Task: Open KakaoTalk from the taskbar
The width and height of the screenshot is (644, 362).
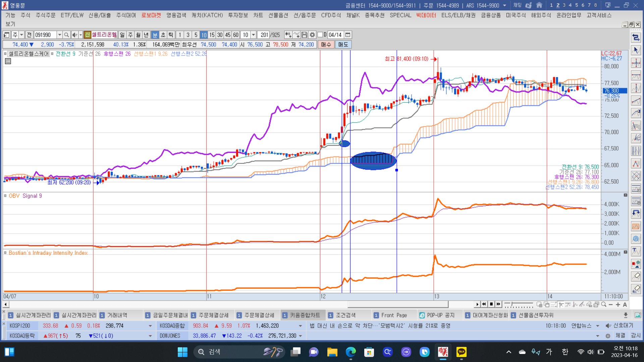Action: pyautogui.click(x=462, y=352)
